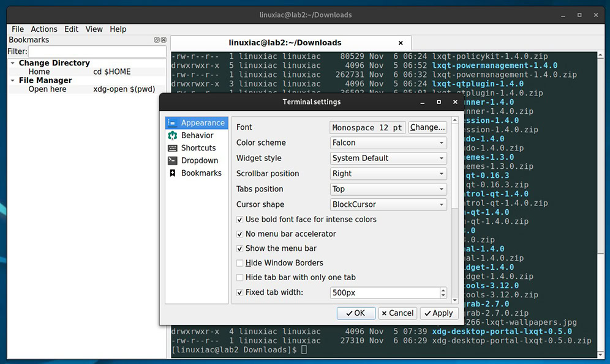This screenshot has height=364, width=610.
Task: Enable Hide tab bar with one tab
Action: [x=239, y=278]
